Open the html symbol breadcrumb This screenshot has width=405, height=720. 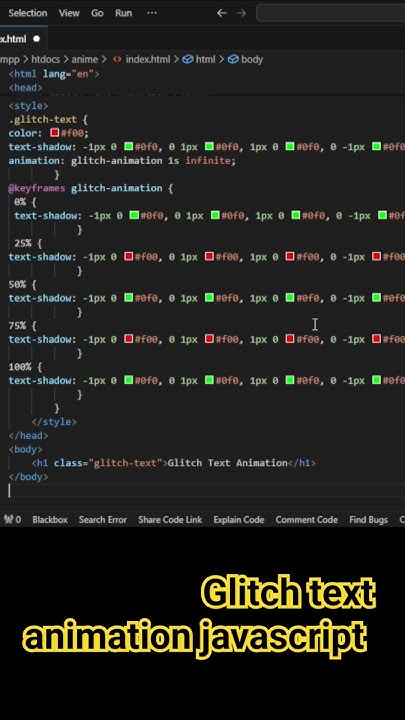tap(205, 59)
